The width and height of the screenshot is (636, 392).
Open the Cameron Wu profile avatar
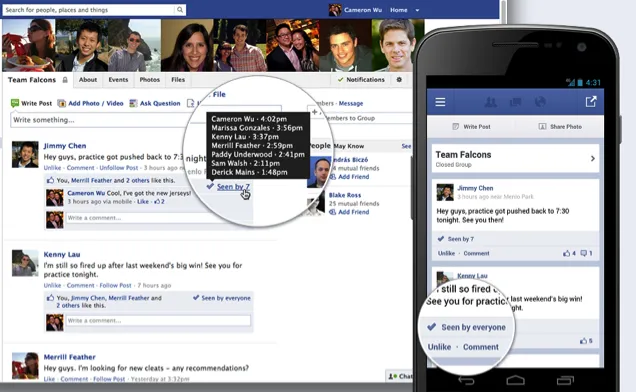(335, 10)
